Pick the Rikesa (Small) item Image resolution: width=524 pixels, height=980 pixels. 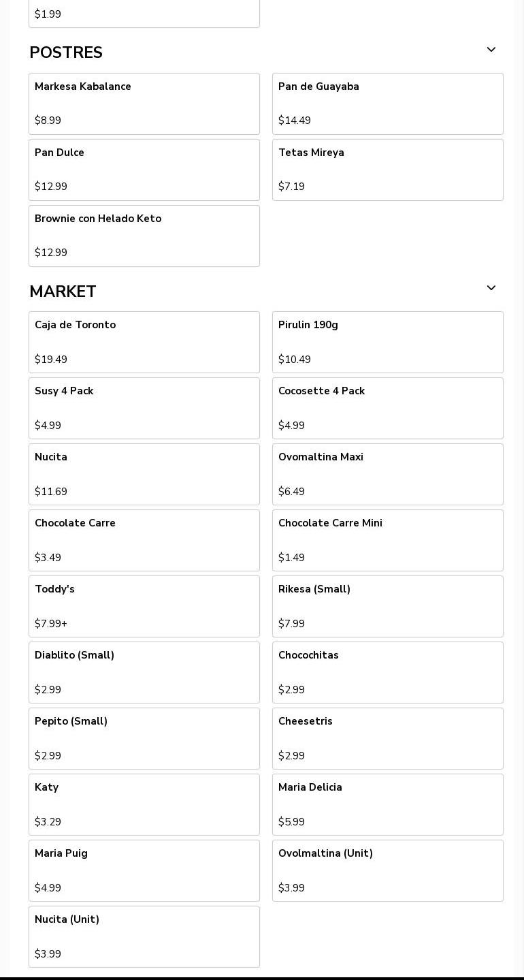coord(387,606)
